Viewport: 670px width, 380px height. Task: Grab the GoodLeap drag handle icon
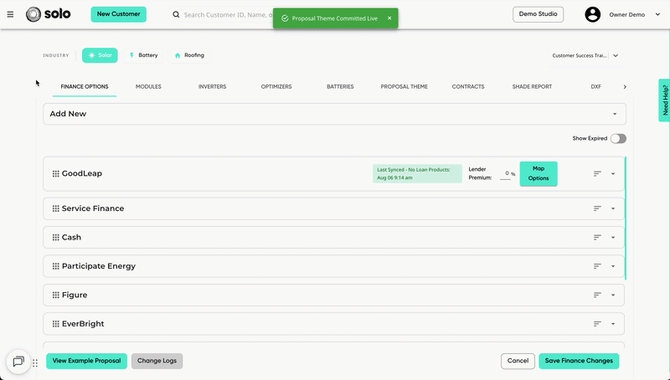[56, 174]
